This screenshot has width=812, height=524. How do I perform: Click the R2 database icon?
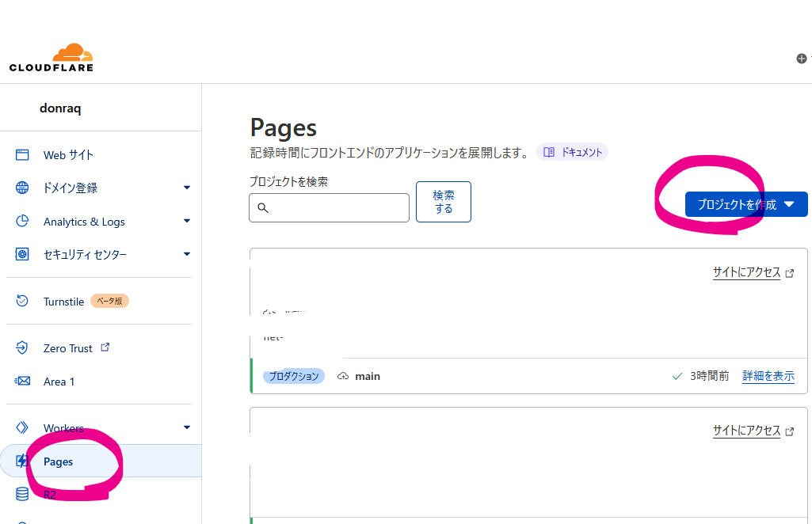pyautogui.click(x=22, y=494)
